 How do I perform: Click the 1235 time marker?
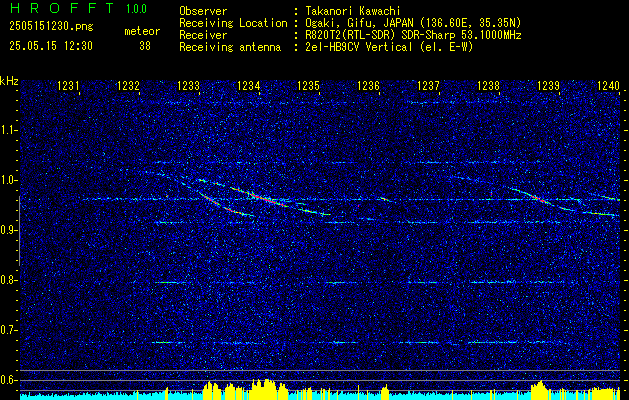pos(308,85)
